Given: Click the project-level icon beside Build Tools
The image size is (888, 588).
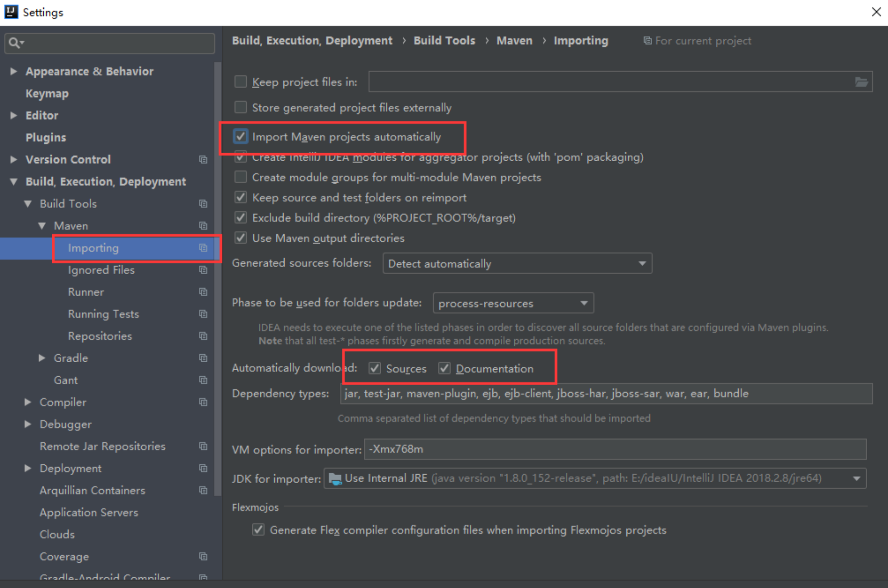Looking at the screenshot, I should pyautogui.click(x=203, y=204).
